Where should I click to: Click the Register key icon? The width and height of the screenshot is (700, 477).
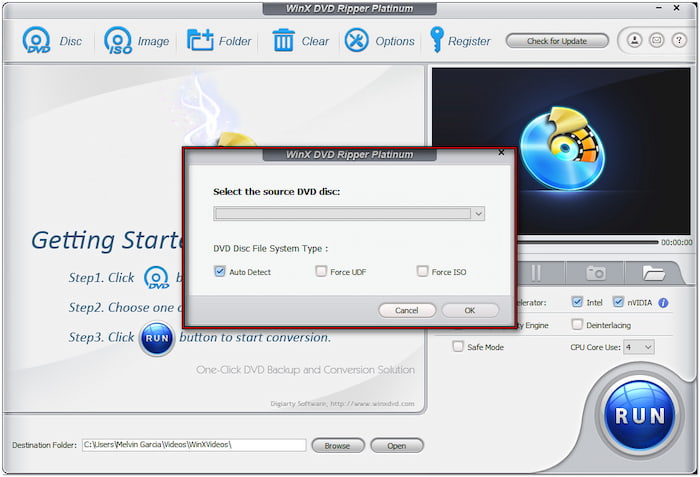pyautogui.click(x=437, y=40)
